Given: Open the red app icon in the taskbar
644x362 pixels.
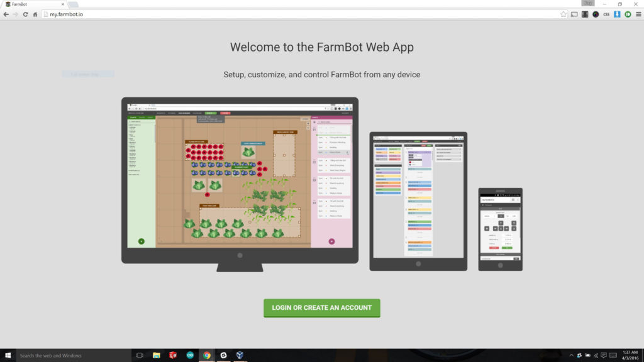Looking at the screenshot, I should 173,356.
